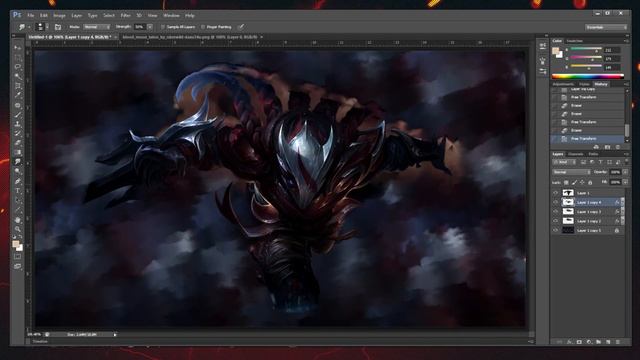Select the Rectangular Marquee tool
Screen dimensions: 640x360
click(18, 58)
